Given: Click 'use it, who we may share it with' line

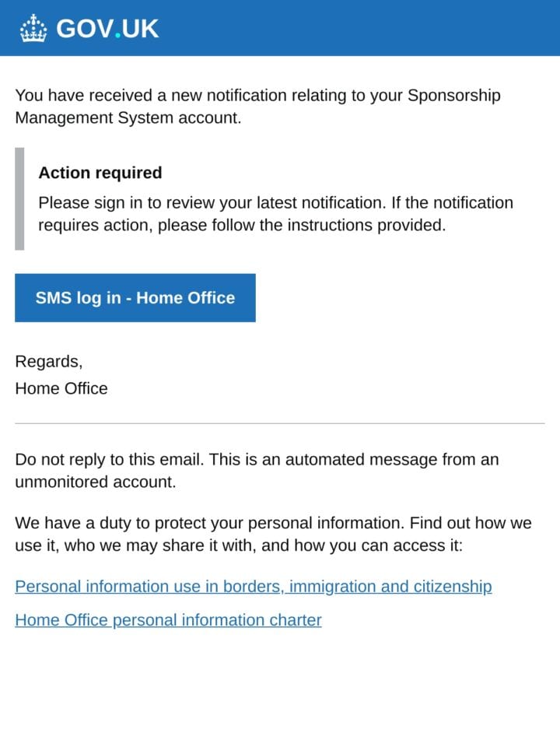Looking at the screenshot, I should point(239,545).
